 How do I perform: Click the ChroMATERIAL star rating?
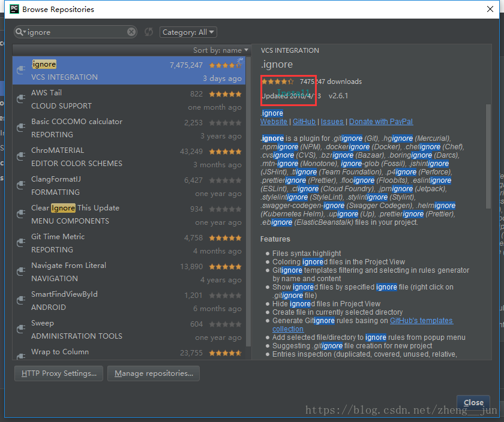[x=225, y=152]
